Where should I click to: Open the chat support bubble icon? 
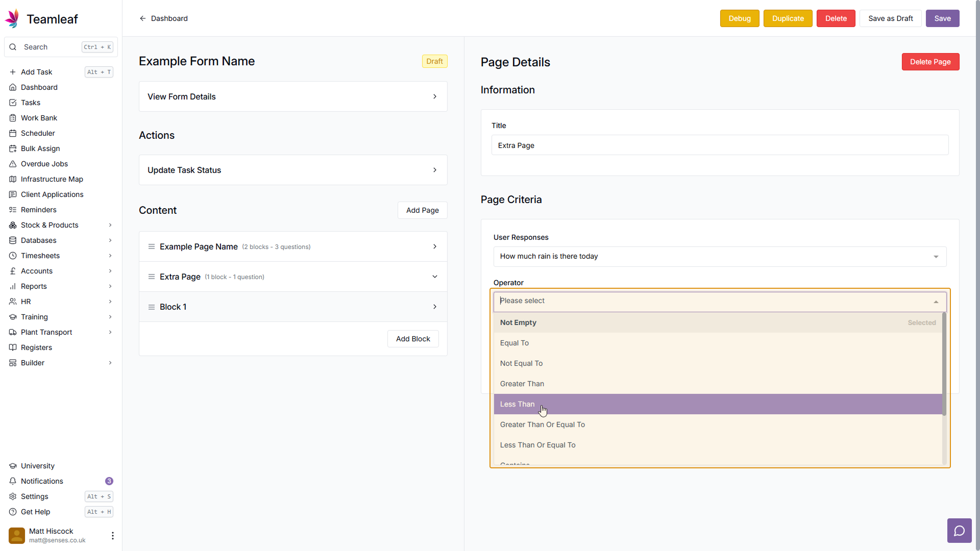click(959, 531)
